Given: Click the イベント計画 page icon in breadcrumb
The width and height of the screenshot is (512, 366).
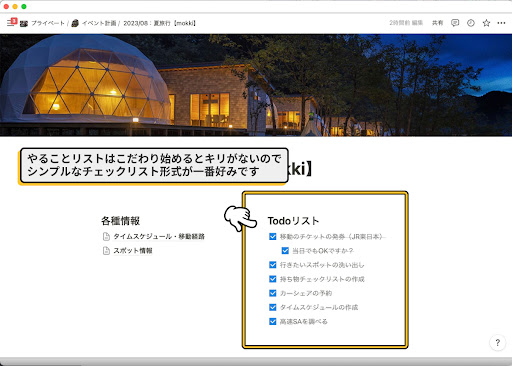Looking at the screenshot, I should click(x=75, y=23).
